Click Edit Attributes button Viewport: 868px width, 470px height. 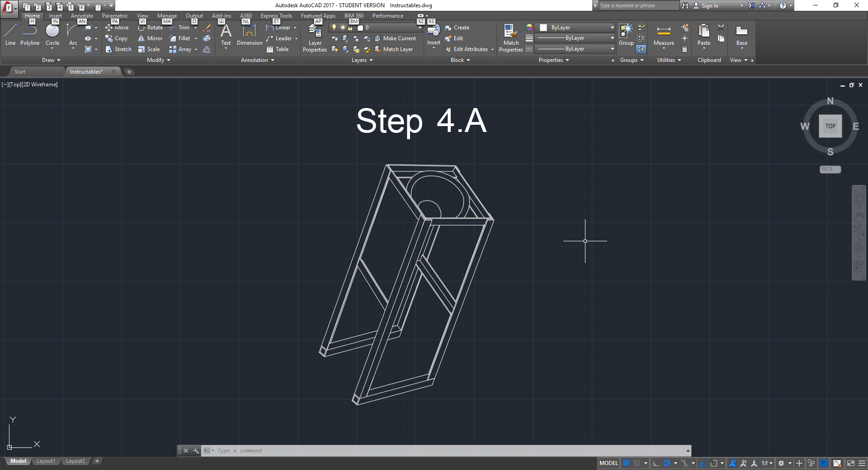(467, 49)
